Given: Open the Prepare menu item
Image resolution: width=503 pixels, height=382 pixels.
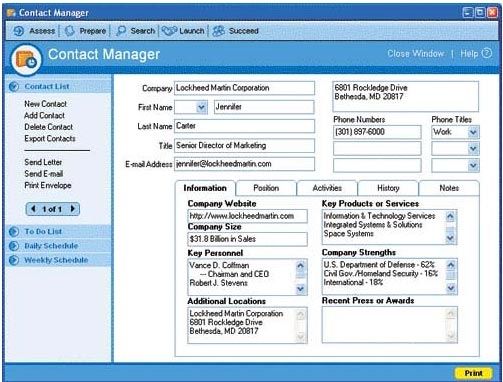Looking at the screenshot, I should click(93, 31).
